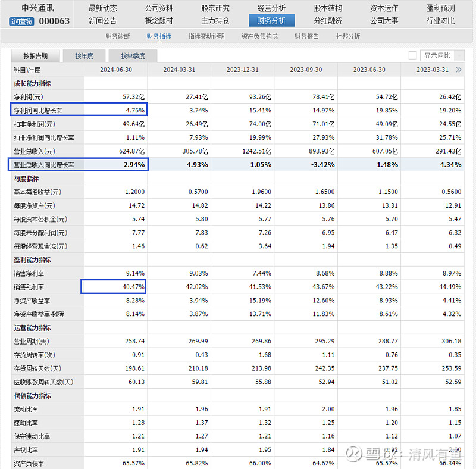
Task: Go to the 财务报告 sub-tab
Action: 306,36
